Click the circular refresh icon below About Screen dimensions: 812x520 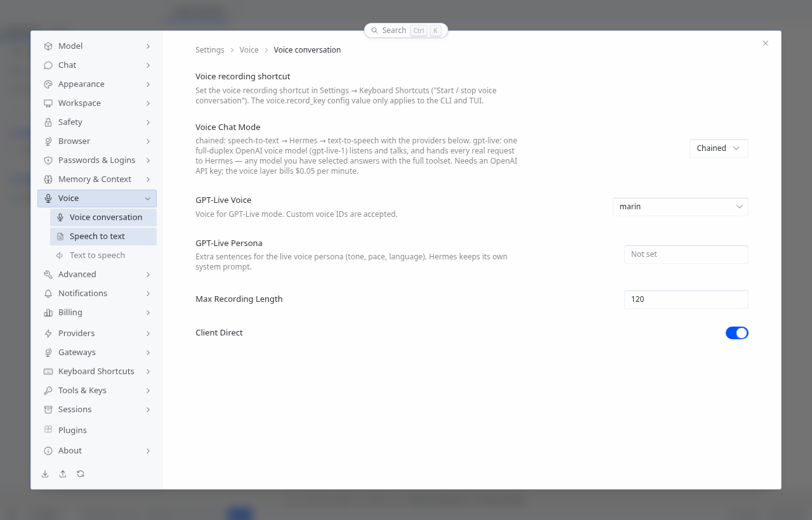[81, 474]
